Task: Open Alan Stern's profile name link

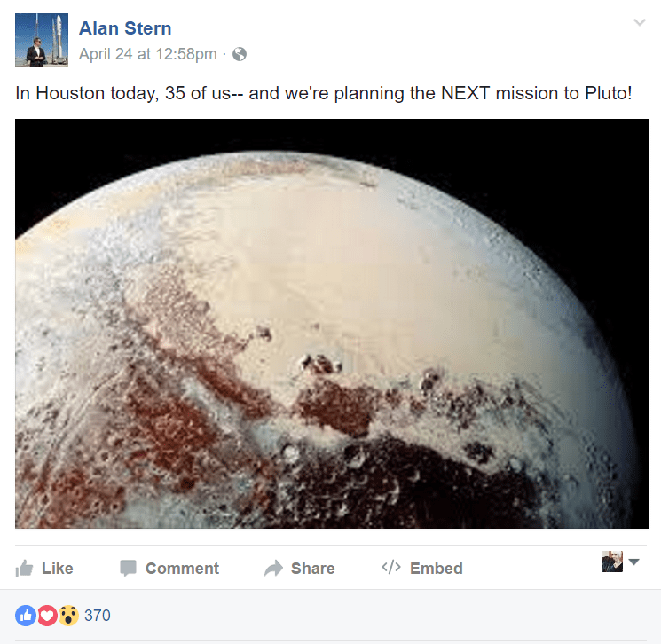Action: [x=125, y=28]
